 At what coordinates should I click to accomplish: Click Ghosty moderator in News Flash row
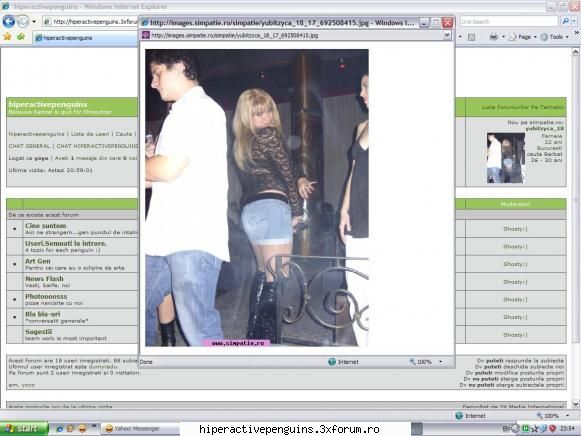pyautogui.click(x=515, y=282)
